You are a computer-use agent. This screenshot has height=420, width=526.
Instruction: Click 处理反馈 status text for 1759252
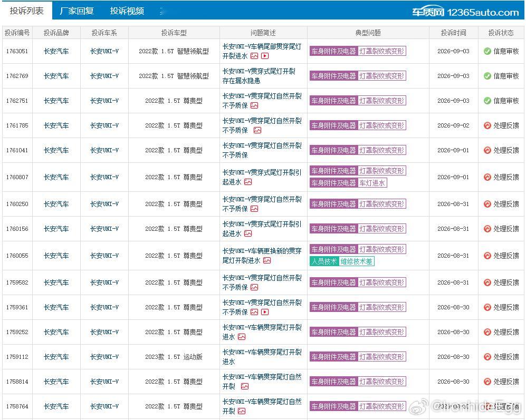tap(506, 332)
